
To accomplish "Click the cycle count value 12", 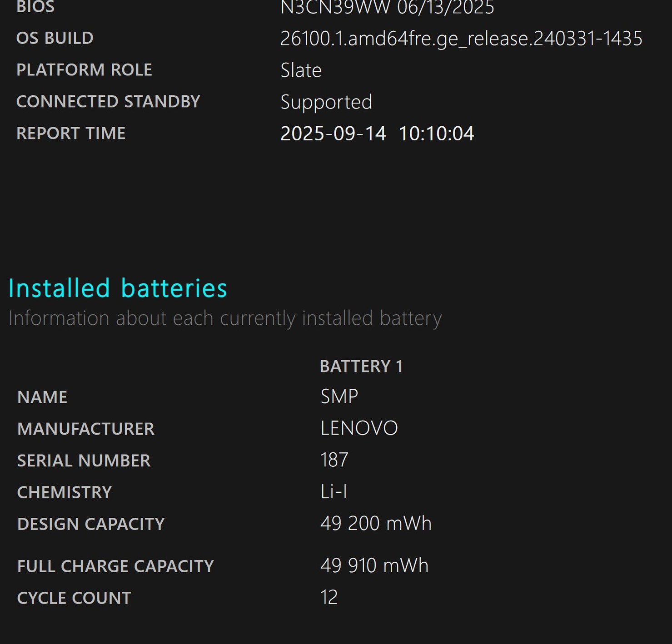I will coord(329,598).
